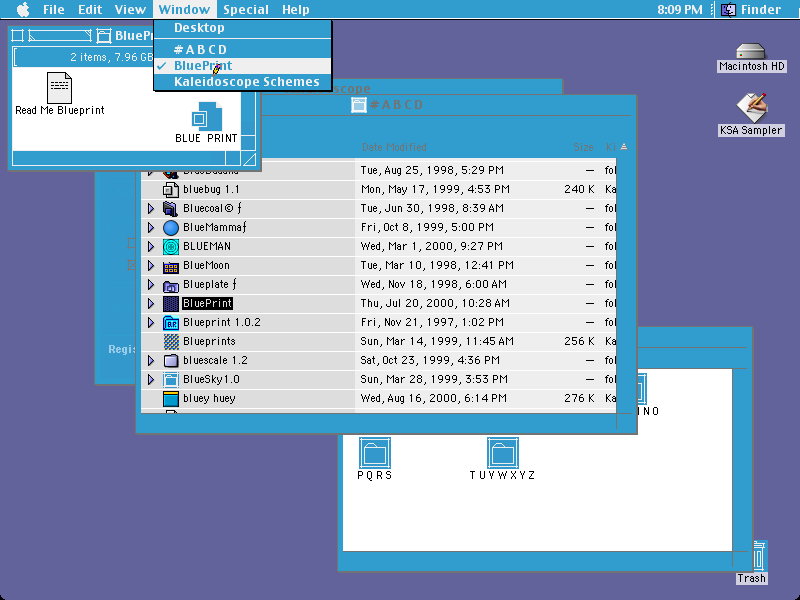Viewport: 800px width, 600px height.
Task: Open the Apple menu
Action: point(23,9)
